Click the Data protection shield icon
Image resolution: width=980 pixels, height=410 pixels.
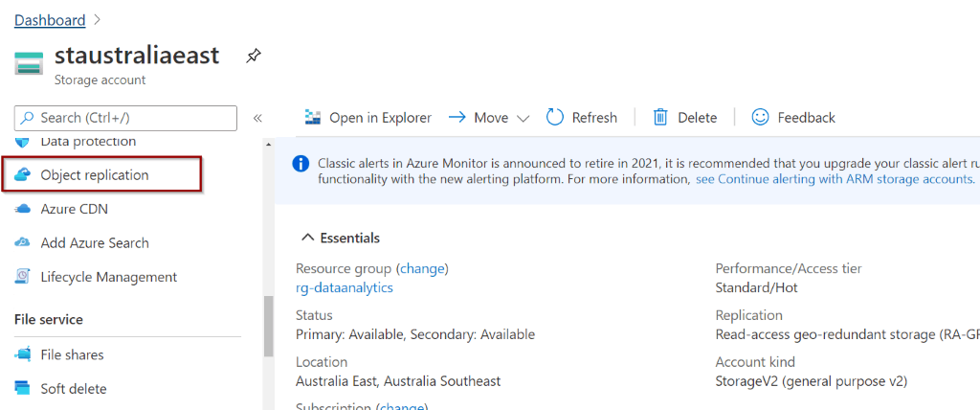(23, 142)
